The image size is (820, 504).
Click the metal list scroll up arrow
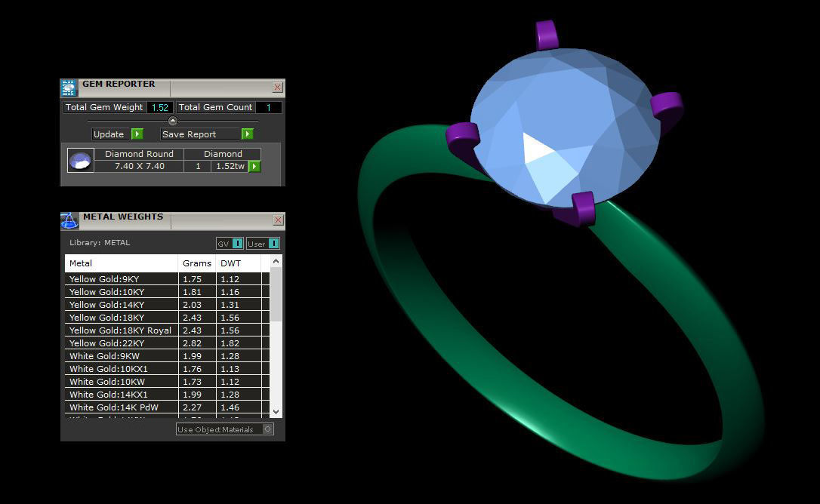pos(276,261)
